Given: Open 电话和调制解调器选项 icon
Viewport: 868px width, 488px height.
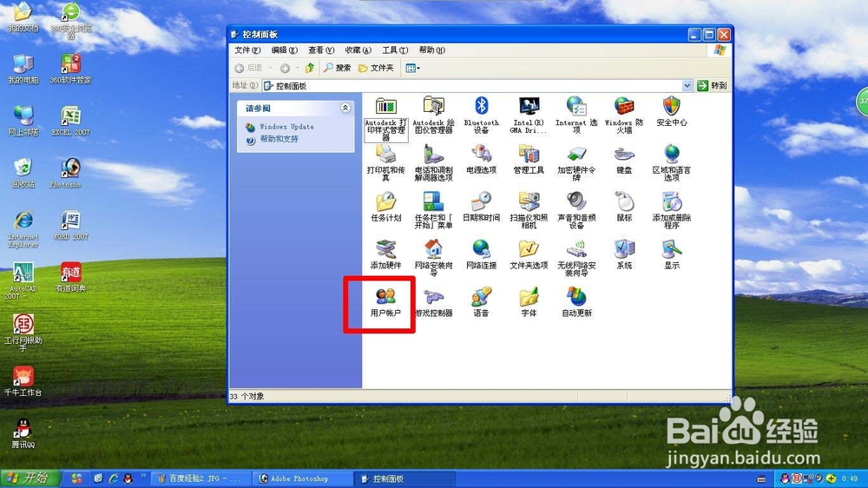Looking at the screenshot, I should 433,163.
